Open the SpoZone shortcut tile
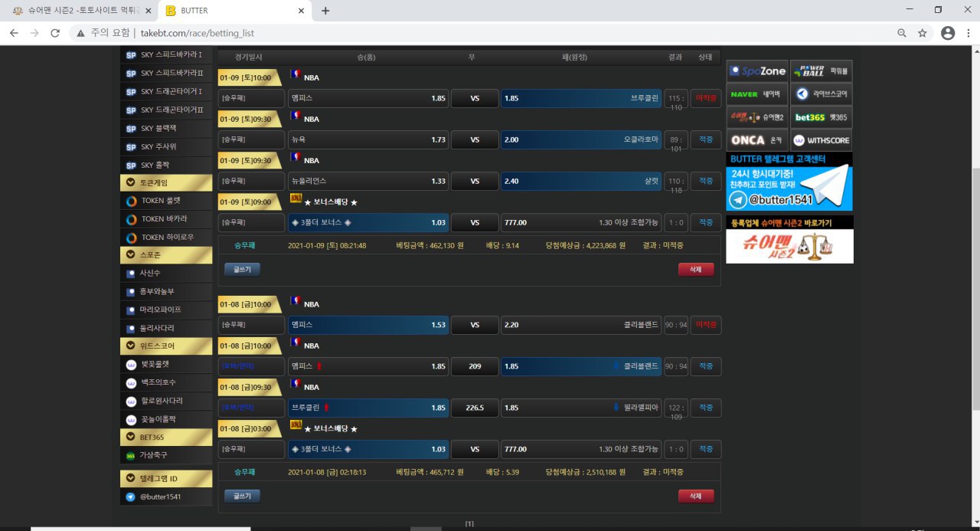Viewport: 980px width, 531px height. click(x=757, y=71)
